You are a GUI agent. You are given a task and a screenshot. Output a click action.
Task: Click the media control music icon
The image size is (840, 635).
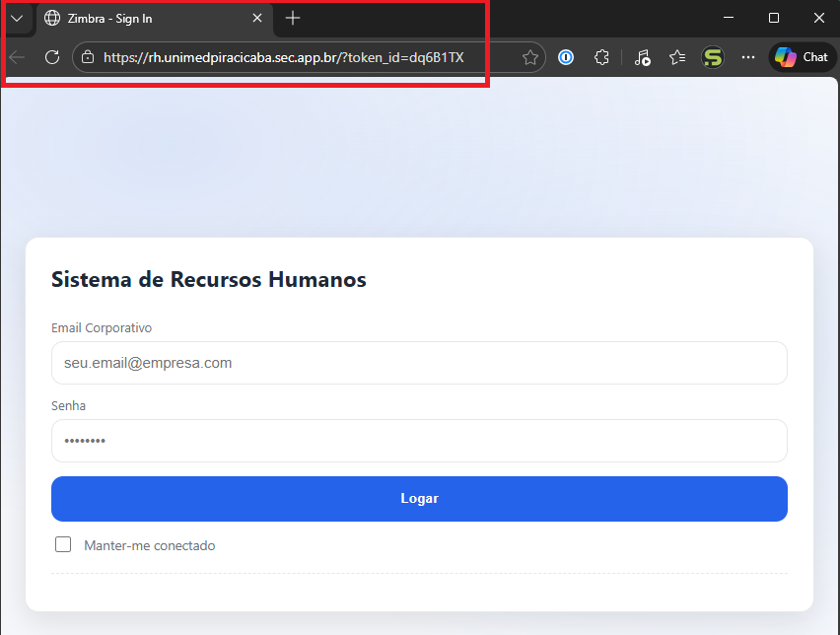(642, 57)
